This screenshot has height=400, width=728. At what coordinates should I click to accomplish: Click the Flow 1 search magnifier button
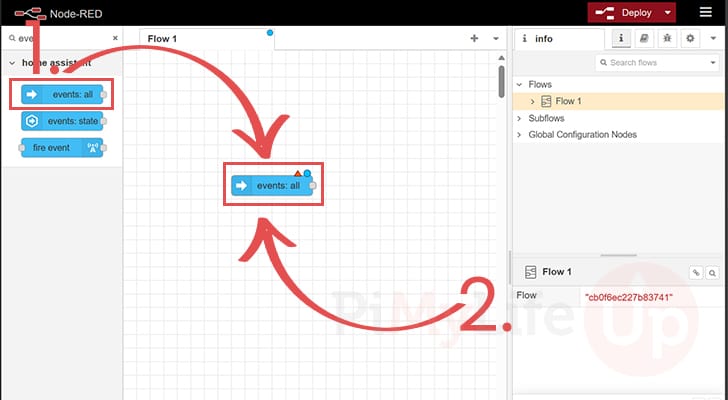tap(712, 273)
